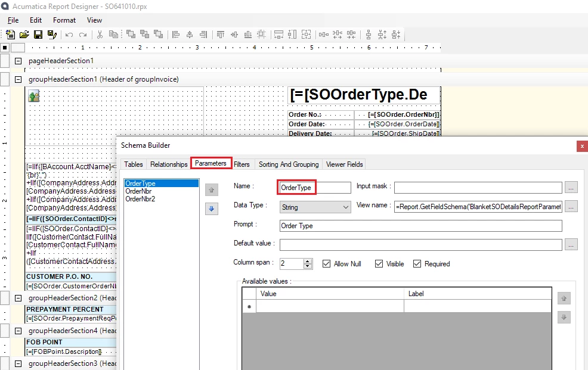Toggle the Visible checkbox
Image resolution: width=588 pixels, height=370 pixels.
pos(379,263)
